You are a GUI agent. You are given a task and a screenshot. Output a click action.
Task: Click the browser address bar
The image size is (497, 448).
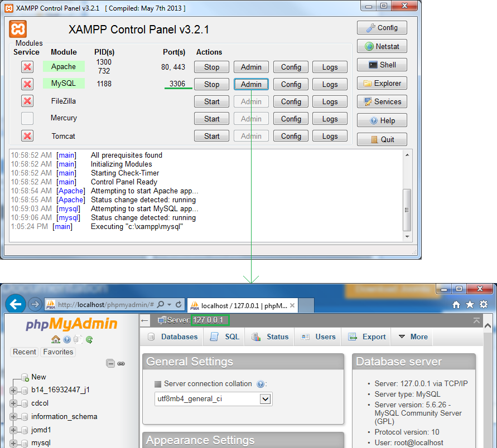click(x=106, y=305)
